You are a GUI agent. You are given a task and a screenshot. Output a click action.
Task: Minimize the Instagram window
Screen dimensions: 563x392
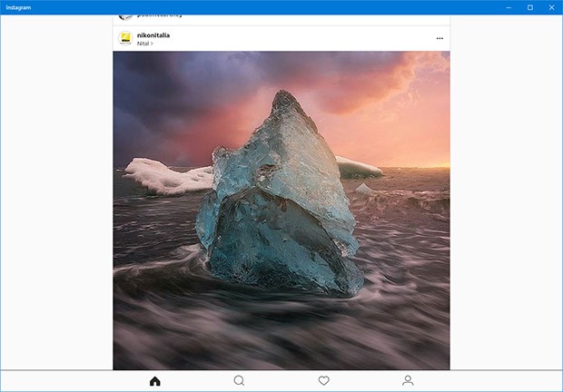(509, 7)
